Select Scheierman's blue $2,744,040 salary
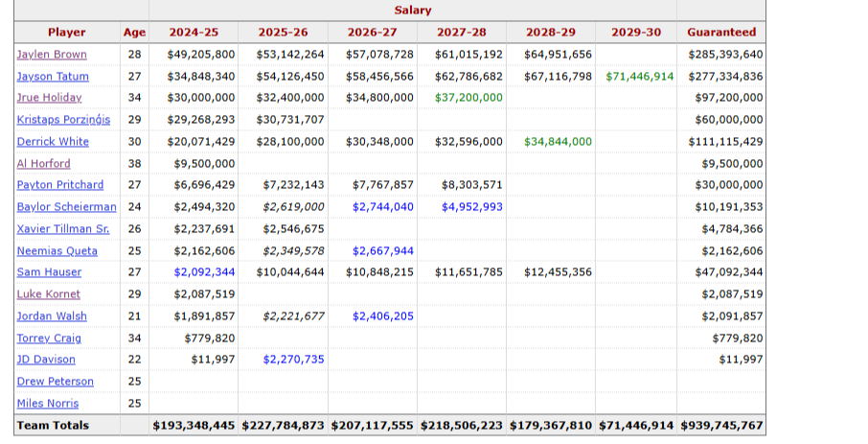This screenshot has height=444, width=868. [382, 207]
